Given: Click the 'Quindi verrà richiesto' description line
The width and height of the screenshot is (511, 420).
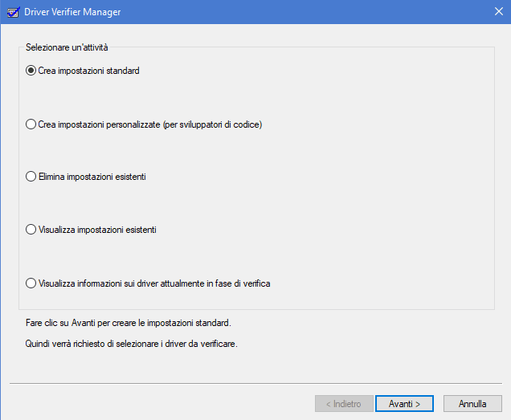Looking at the screenshot, I should [x=132, y=345].
